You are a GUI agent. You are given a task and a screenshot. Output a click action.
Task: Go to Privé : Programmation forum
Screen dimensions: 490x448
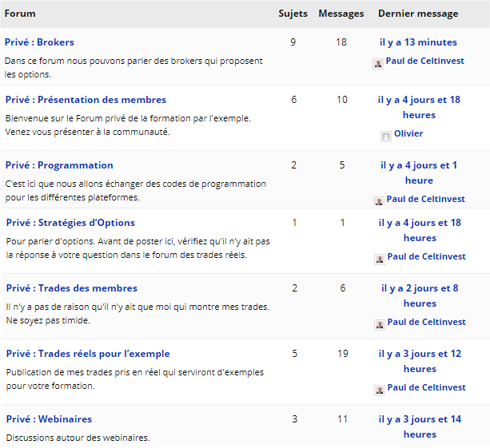tap(59, 165)
